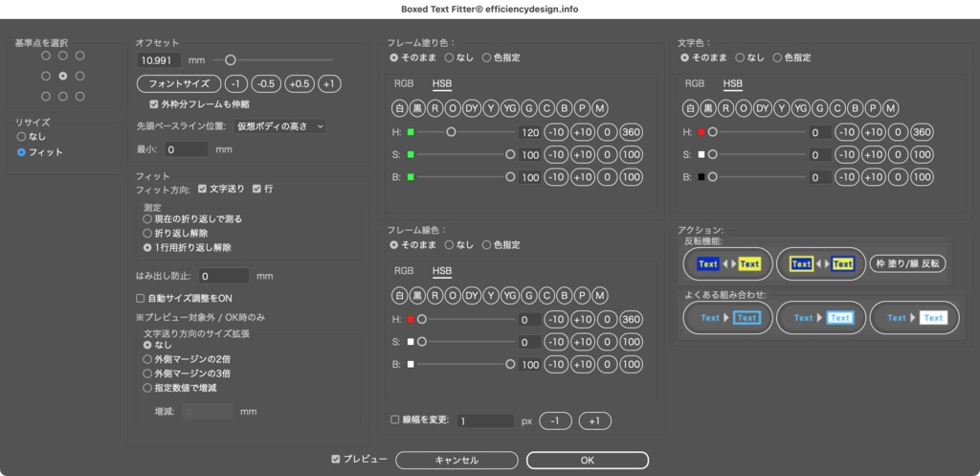
Task: Select top-left reference point
Action: pyautogui.click(x=46, y=56)
